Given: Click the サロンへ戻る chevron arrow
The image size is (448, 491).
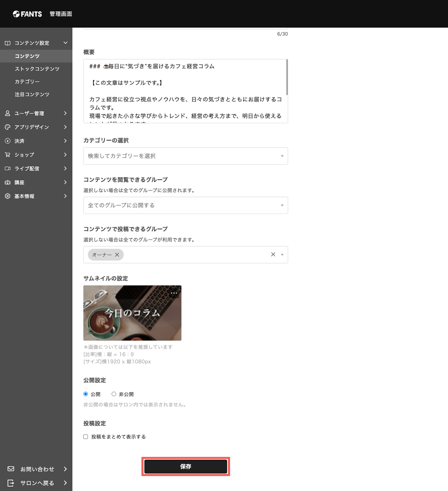Looking at the screenshot, I should pos(66,483).
